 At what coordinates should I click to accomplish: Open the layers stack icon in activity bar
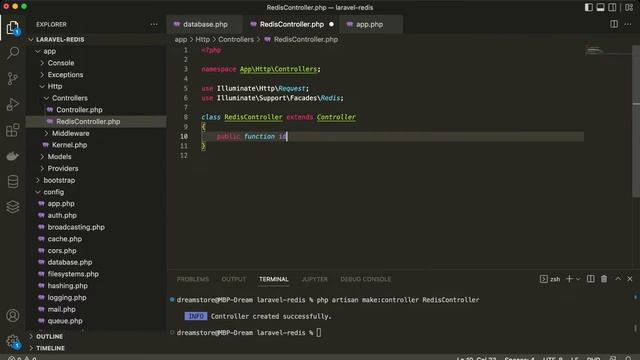pos(13,207)
